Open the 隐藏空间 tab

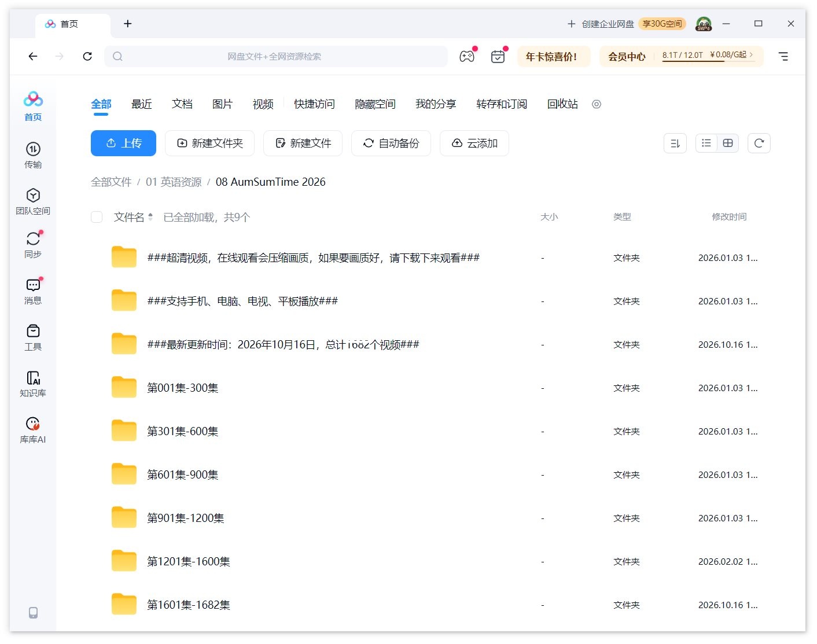pyautogui.click(x=375, y=104)
